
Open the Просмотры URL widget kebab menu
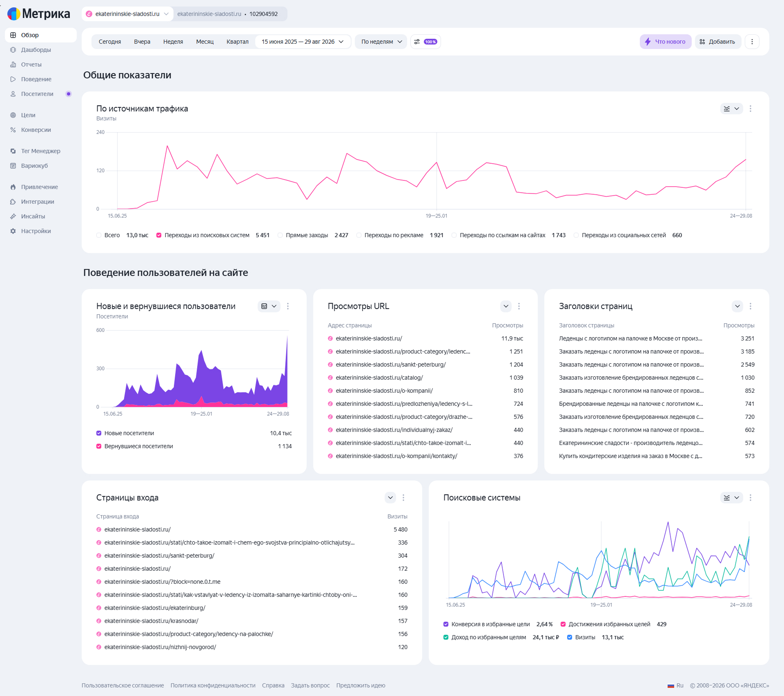point(519,306)
